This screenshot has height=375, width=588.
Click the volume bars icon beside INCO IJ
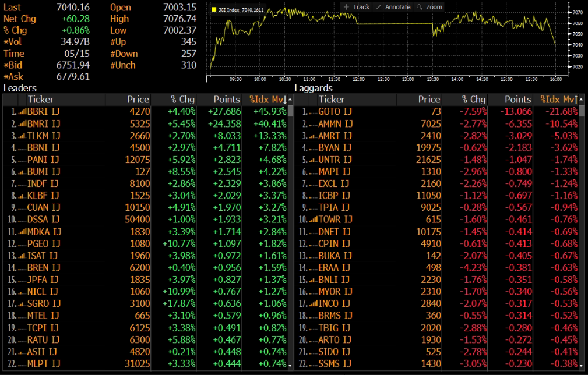[x=314, y=303]
